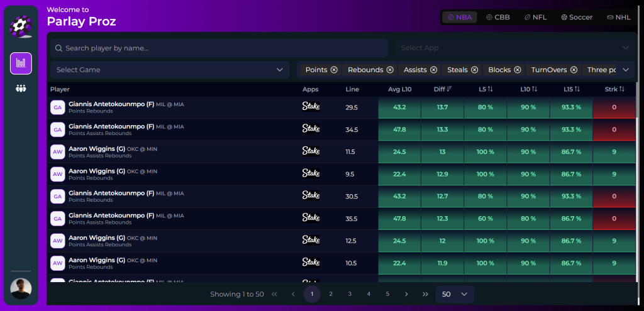The height and width of the screenshot is (311, 644).
Task: Click the 13.7 Diff cell
Action: coord(442,107)
